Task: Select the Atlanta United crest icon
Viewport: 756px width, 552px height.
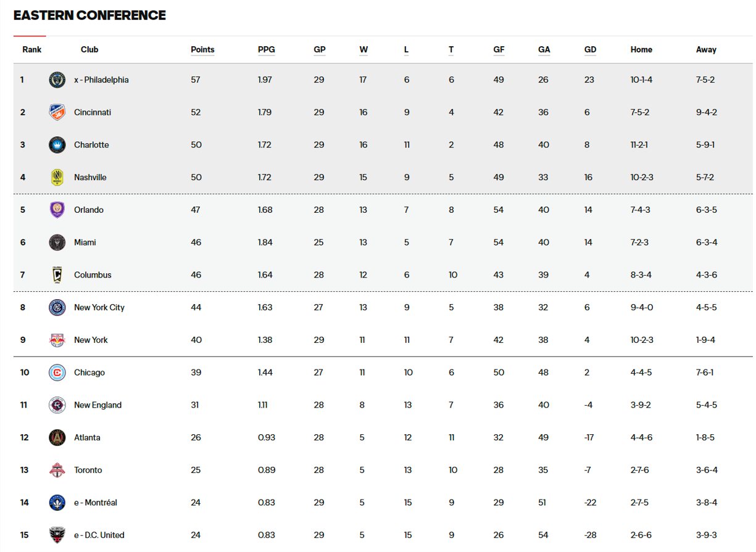Action: click(57, 437)
